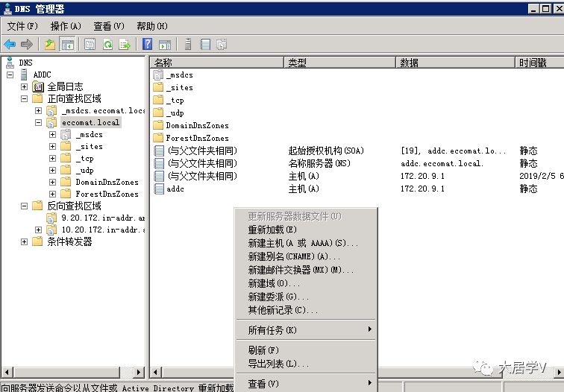Choose 新建主机(A 或 AAAA) from context menu
This screenshot has width=564, height=392.
[306, 243]
